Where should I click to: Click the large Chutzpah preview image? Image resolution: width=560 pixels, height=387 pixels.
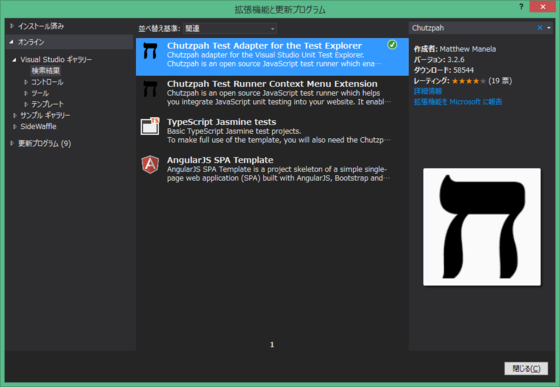click(x=482, y=227)
